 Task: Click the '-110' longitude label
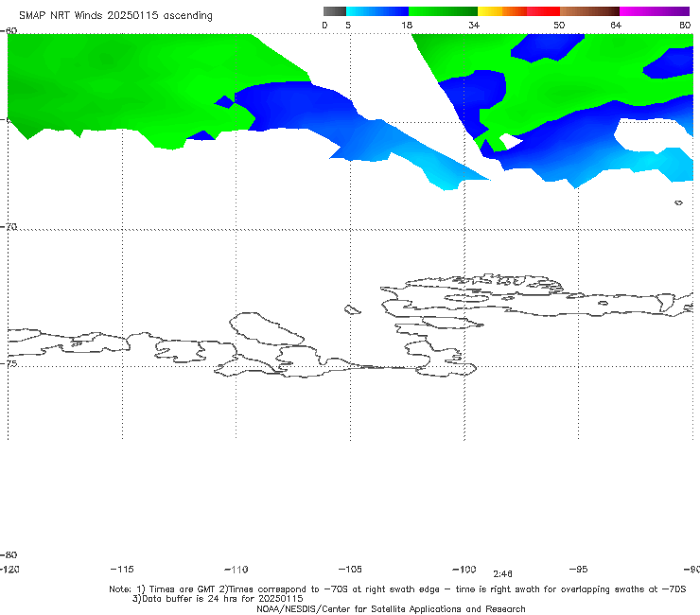[x=236, y=570]
